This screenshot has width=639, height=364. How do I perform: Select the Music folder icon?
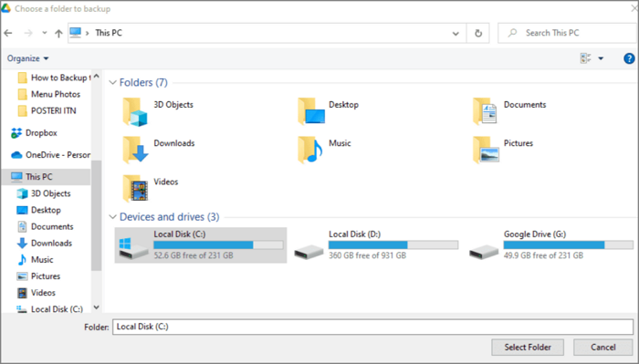[x=310, y=150]
